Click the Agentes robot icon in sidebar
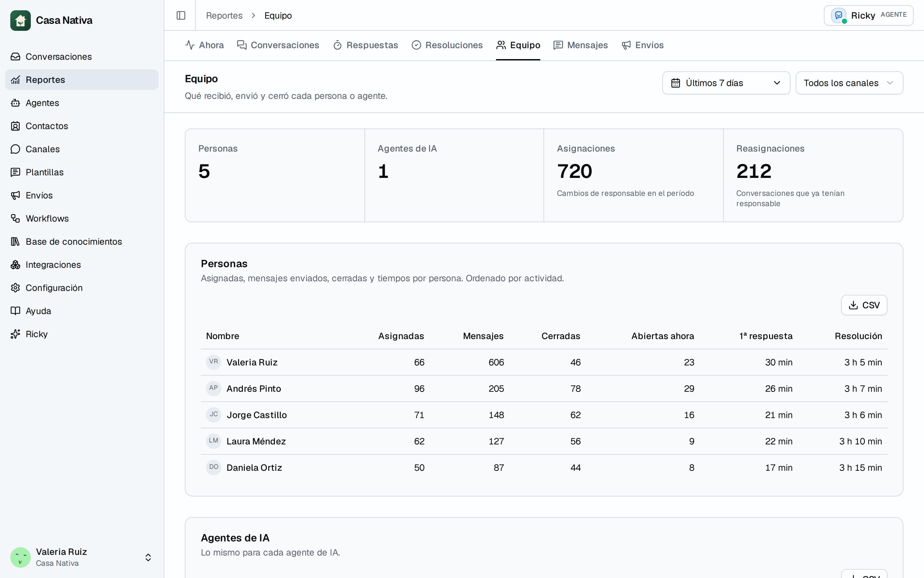 pyautogui.click(x=15, y=103)
